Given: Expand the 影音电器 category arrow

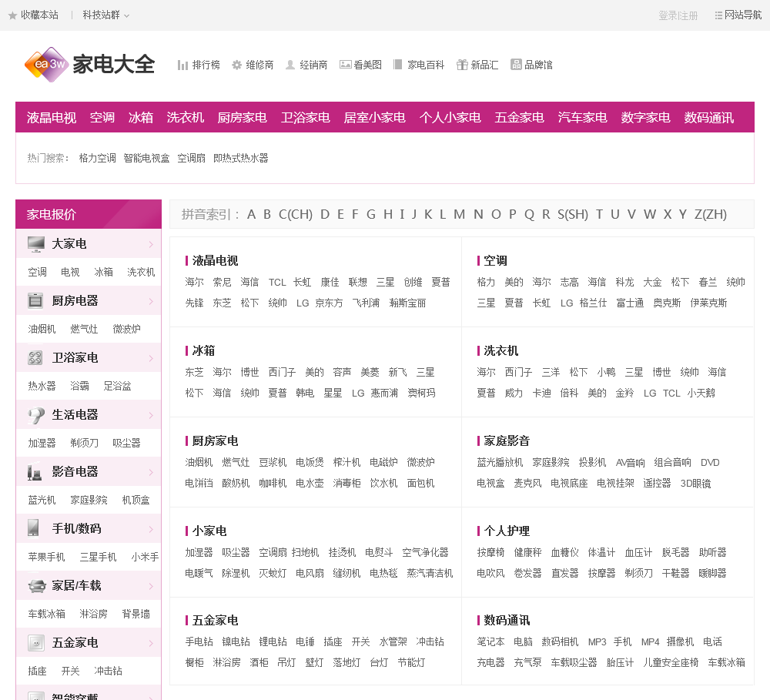Looking at the screenshot, I should [x=151, y=472].
